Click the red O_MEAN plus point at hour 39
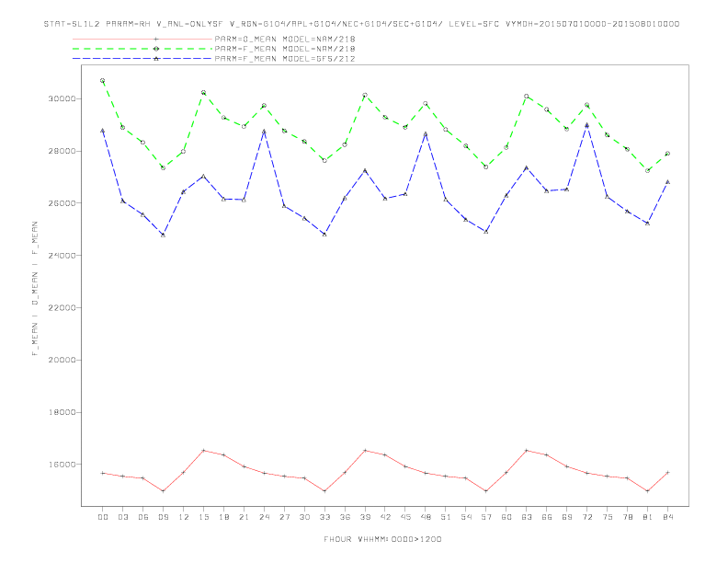728x563 pixels. (365, 451)
